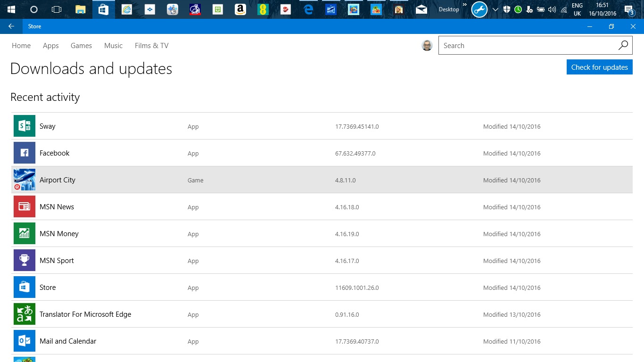Open Cortana circle in taskbar

[34, 9]
